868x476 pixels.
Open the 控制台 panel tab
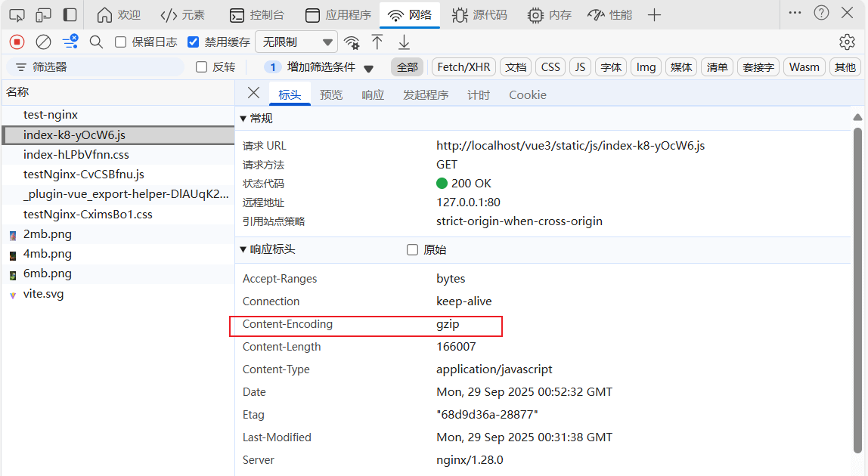point(256,15)
